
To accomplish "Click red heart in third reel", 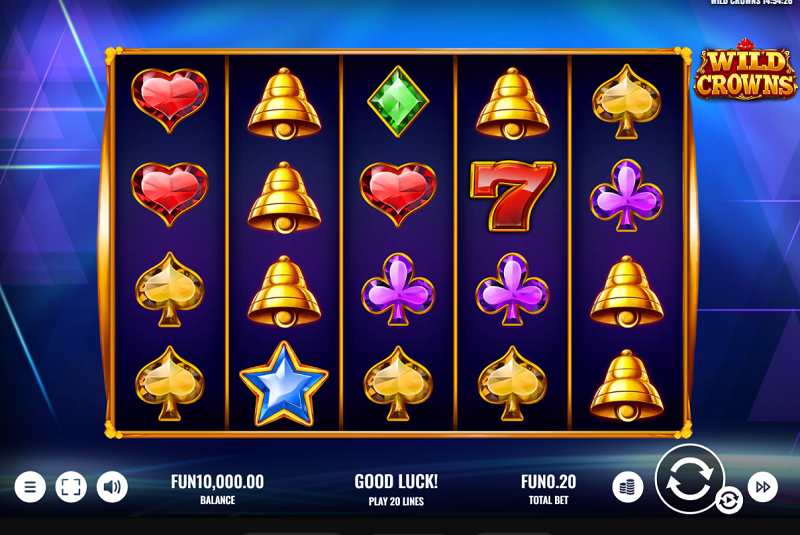I will (398, 194).
